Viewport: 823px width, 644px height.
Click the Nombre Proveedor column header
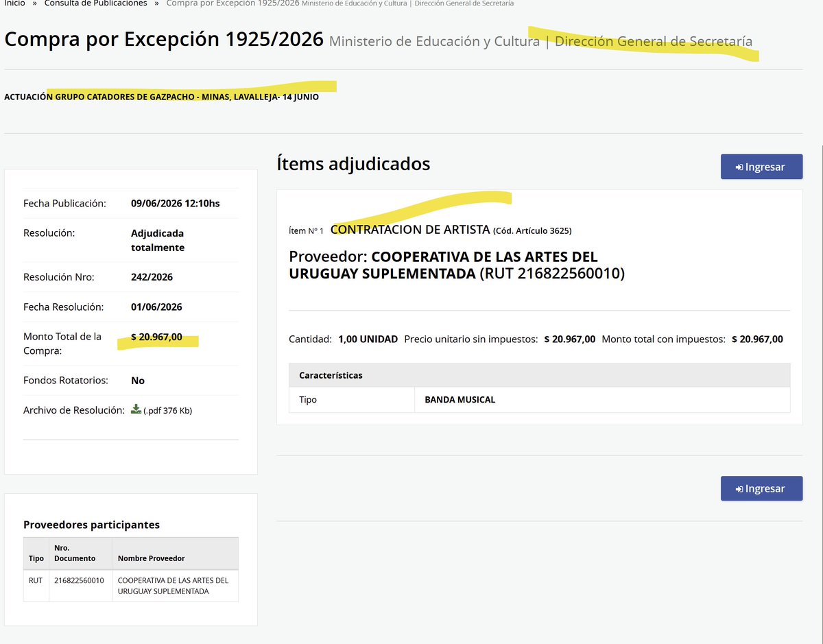click(176, 553)
